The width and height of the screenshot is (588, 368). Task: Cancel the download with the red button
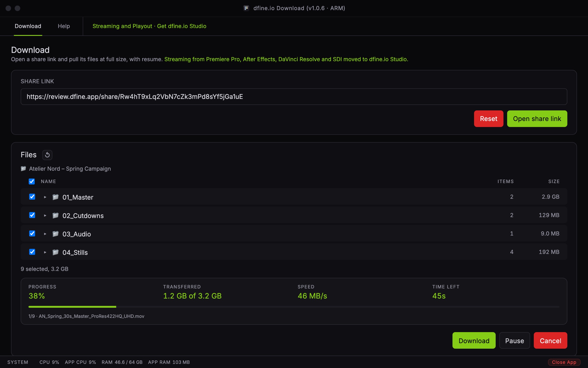pos(550,341)
